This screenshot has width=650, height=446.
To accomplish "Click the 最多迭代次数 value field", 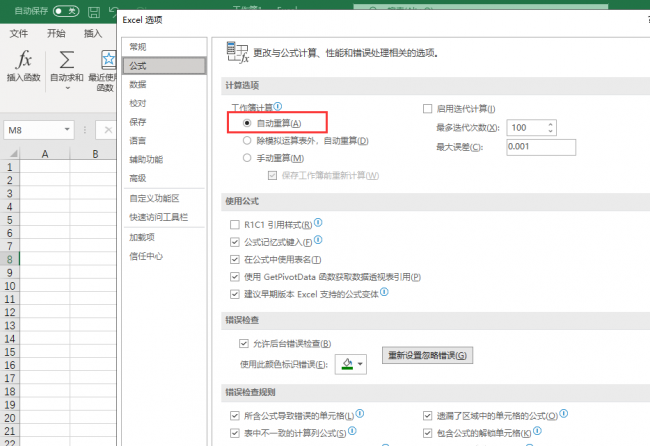I will click(526, 128).
